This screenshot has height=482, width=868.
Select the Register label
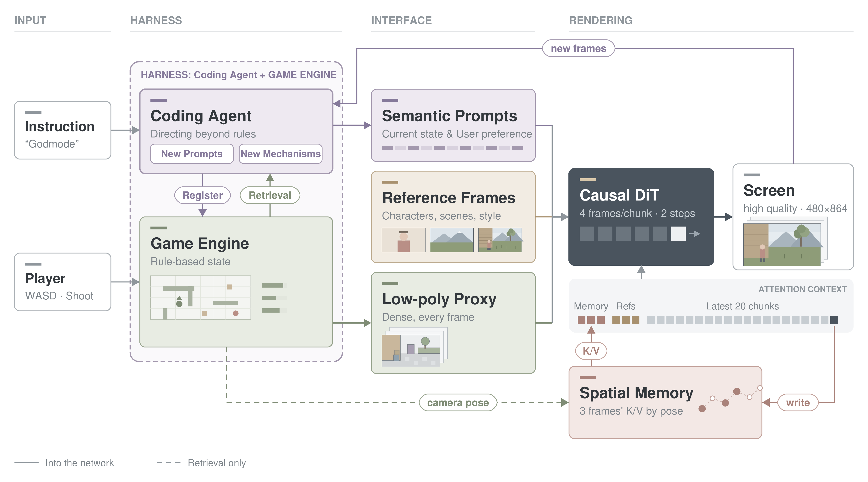[x=202, y=195]
